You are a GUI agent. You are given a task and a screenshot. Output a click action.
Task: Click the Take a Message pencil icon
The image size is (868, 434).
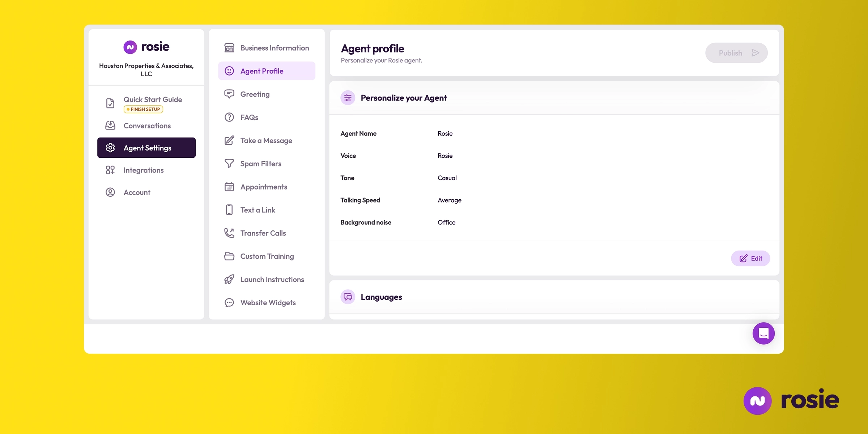pyautogui.click(x=229, y=140)
